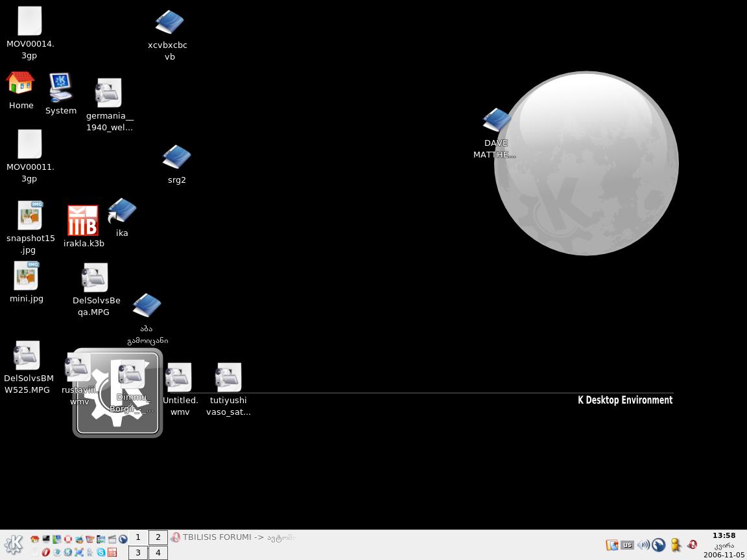Open Amarok from the system tray
The width and height of the screenshot is (747, 560).
658,545
